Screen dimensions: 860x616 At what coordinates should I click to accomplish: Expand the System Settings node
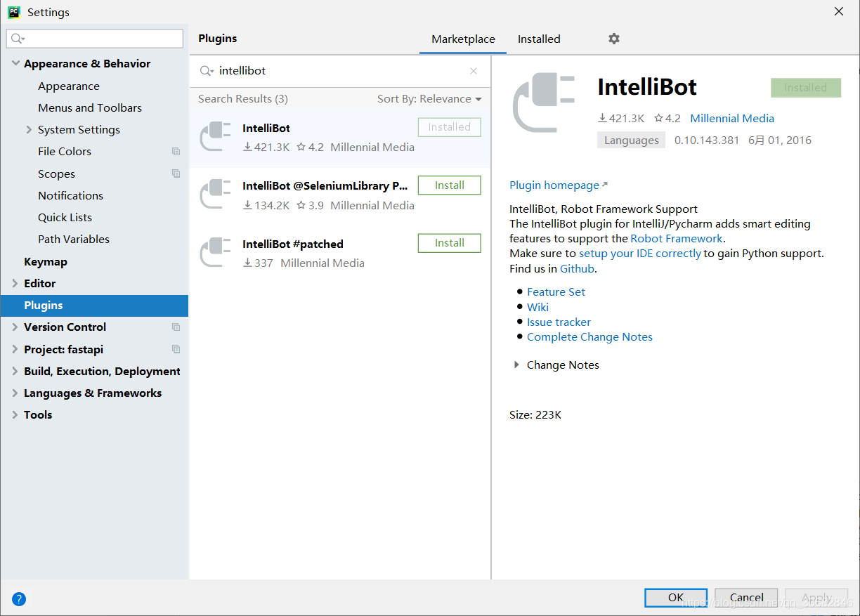point(29,130)
